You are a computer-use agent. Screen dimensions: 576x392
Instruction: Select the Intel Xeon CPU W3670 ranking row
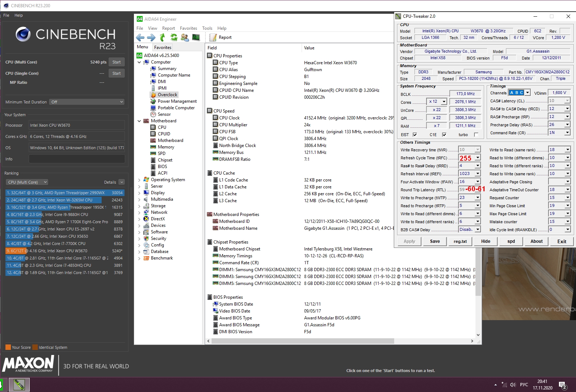[65, 251]
